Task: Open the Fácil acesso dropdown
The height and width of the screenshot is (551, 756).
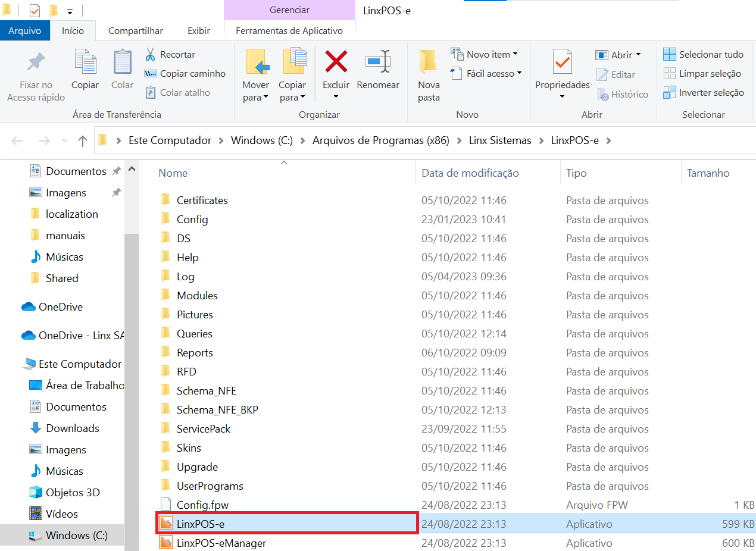Action: click(x=486, y=73)
